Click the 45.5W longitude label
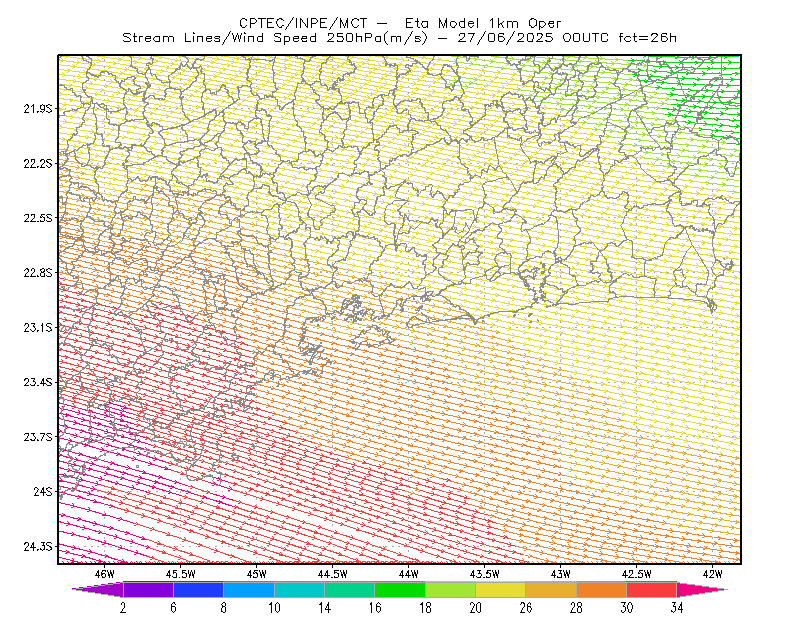The width and height of the screenshot is (800, 618). (181, 574)
